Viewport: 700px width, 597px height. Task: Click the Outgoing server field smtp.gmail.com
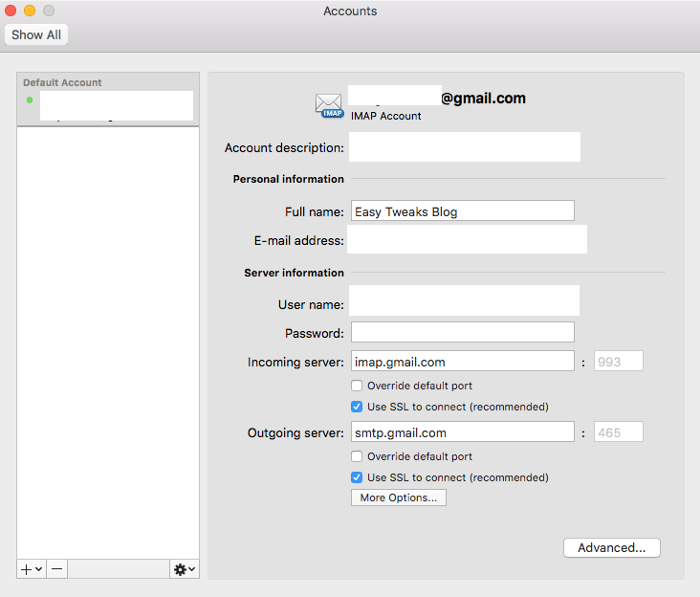point(463,431)
